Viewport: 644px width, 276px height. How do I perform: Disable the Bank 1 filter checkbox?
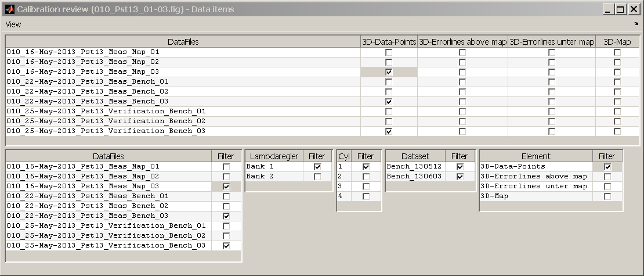pyautogui.click(x=317, y=167)
